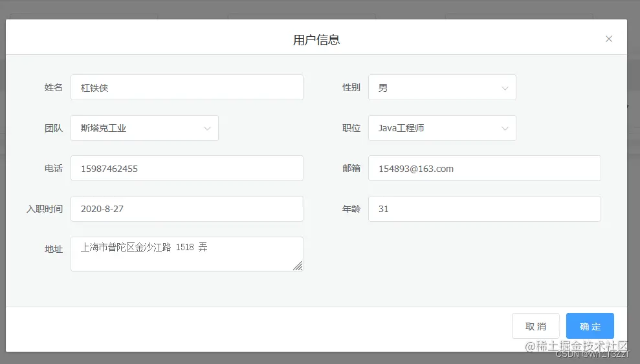Click the 邮箱 label
This screenshot has height=364, width=640.
(351, 168)
